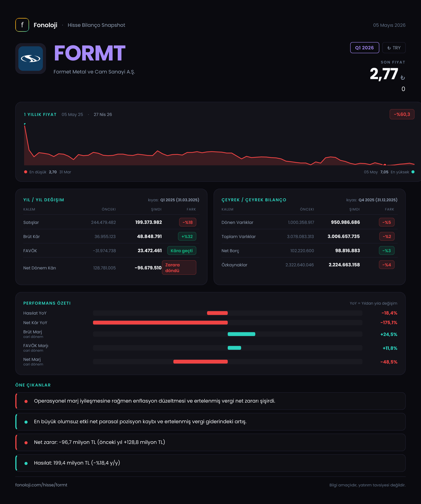
Task: Click the 05 Mayıs 2026 date
Action: pos(389,25)
